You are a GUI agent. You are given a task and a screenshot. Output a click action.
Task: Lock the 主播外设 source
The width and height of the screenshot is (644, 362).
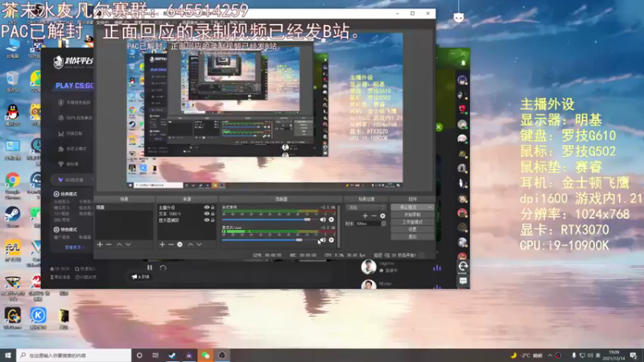[213, 208]
